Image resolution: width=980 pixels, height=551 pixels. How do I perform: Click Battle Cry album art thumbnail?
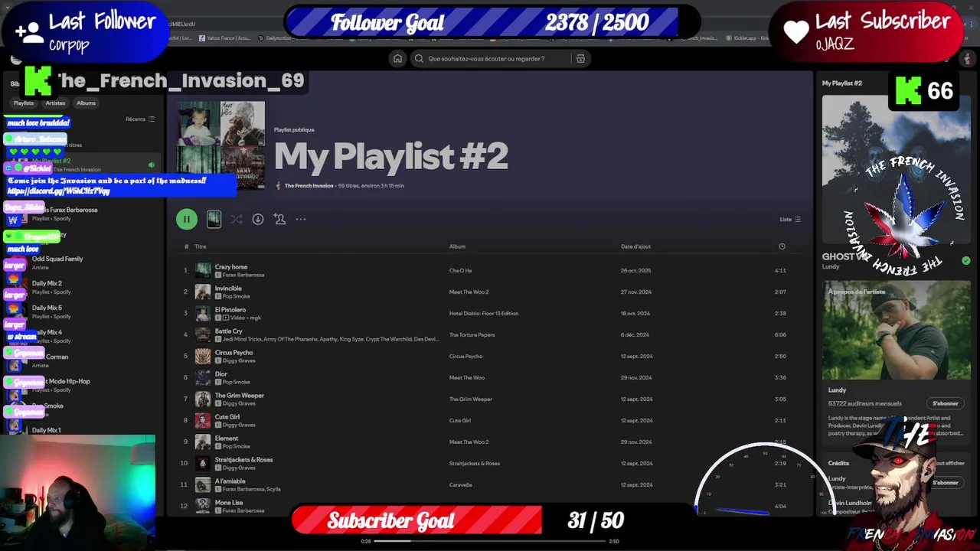coord(203,334)
